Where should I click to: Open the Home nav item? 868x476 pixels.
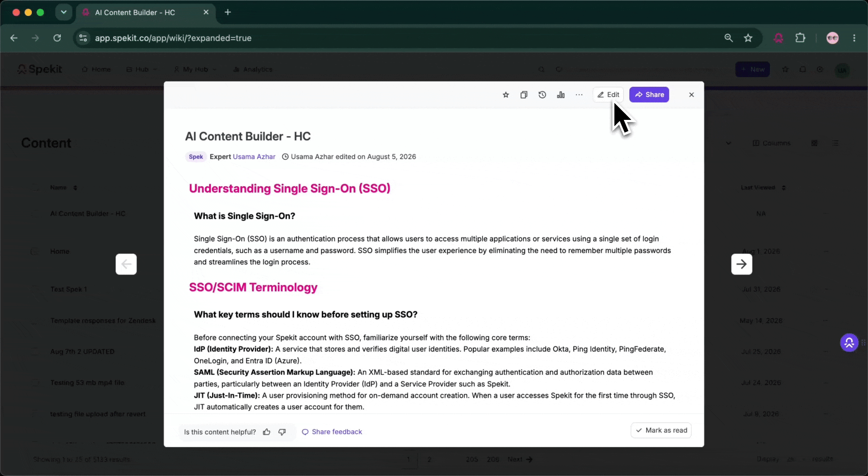coord(96,69)
